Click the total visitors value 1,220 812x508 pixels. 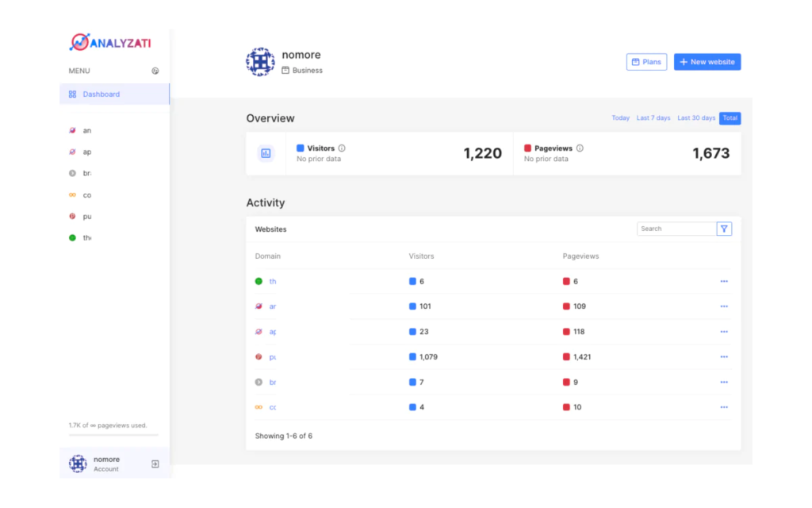482,153
